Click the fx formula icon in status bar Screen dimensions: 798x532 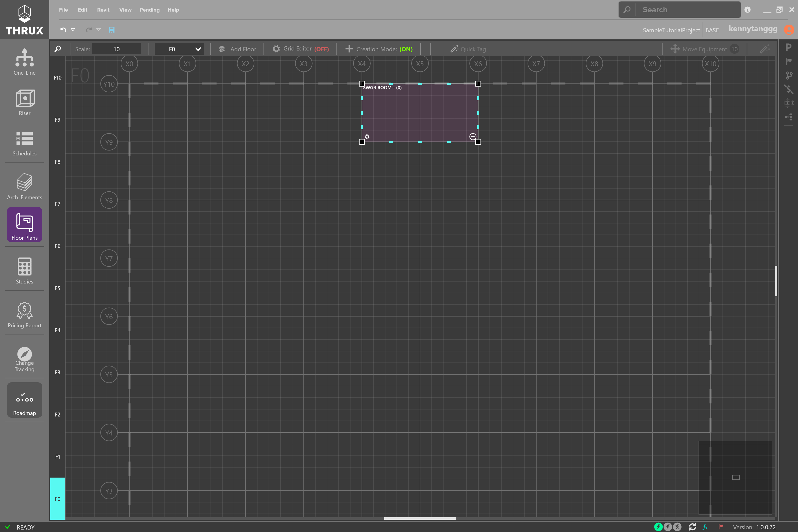(x=705, y=527)
